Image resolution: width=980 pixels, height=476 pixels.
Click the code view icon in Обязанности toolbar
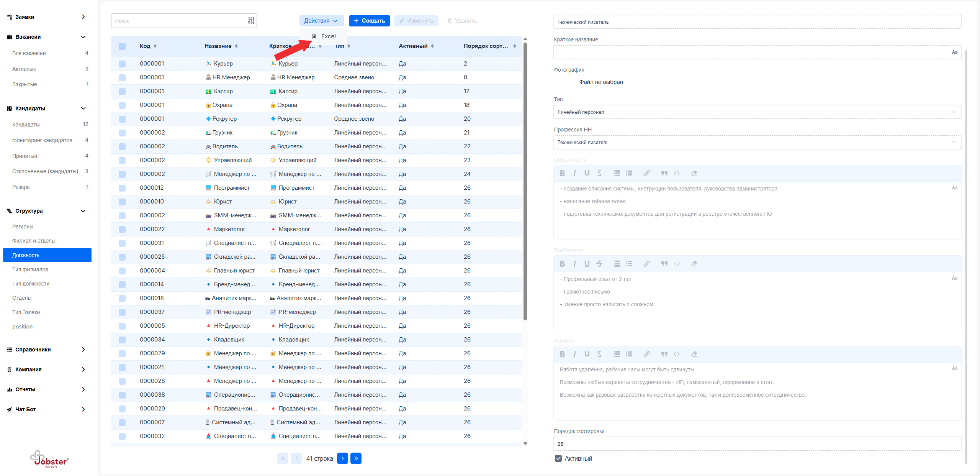(x=677, y=173)
